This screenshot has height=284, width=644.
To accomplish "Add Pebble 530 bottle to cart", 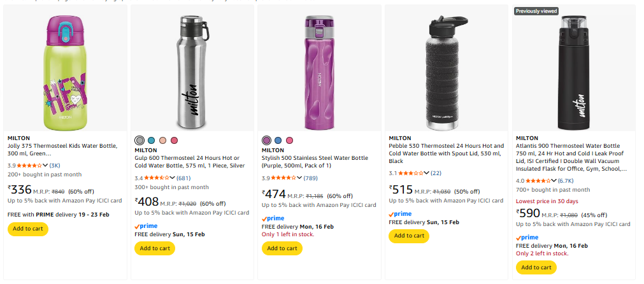I will pos(408,236).
